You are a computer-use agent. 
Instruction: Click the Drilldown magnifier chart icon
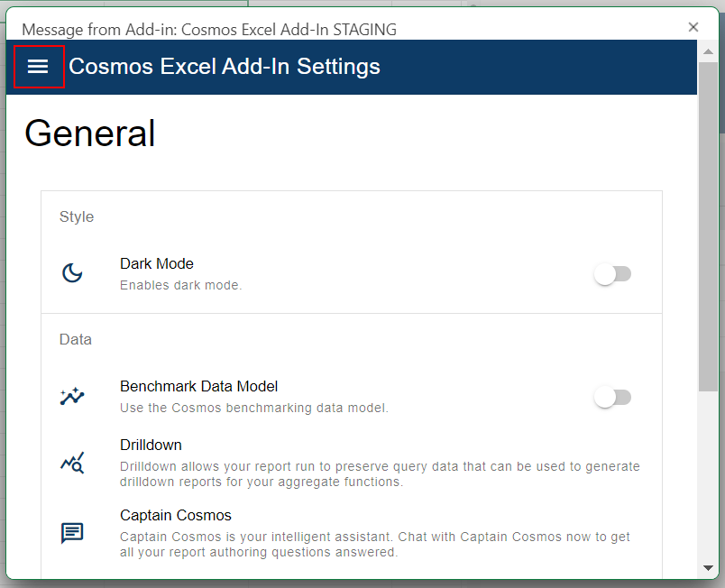coord(73,463)
